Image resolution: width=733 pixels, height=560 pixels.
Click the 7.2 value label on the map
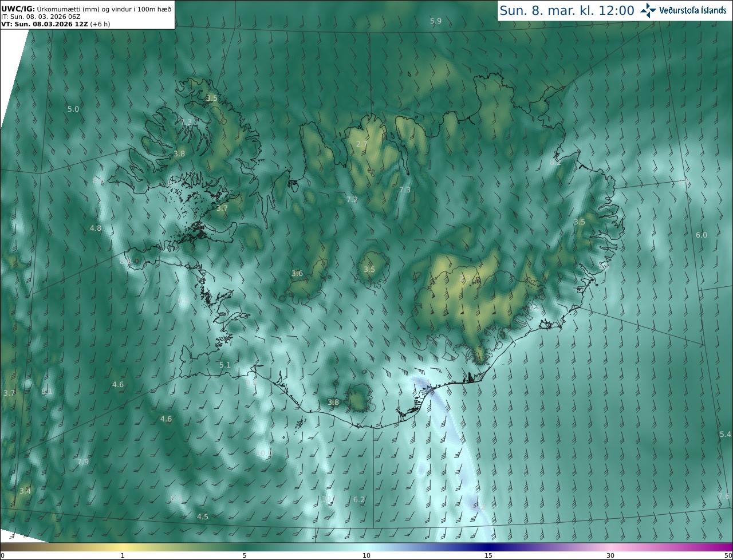click(x=352, y=199)
